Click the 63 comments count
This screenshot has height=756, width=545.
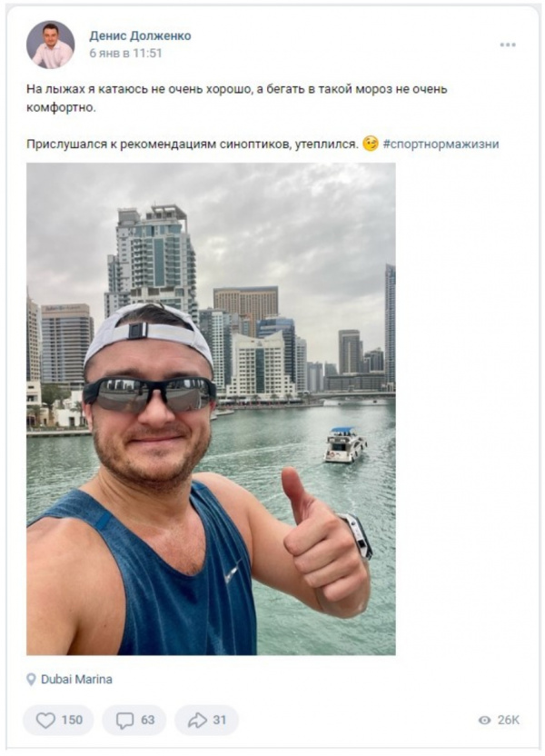[x=147, y=721]
